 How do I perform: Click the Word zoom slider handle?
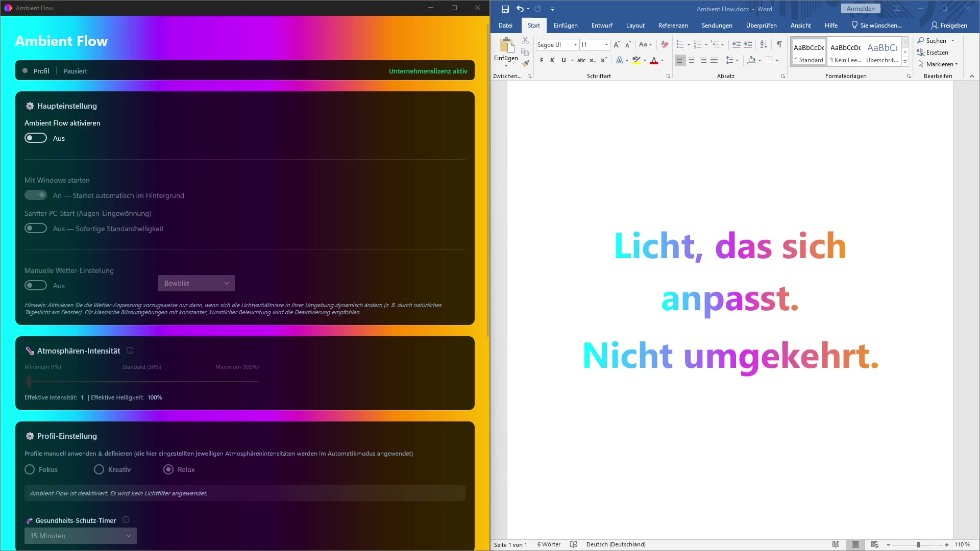[918, 544]
